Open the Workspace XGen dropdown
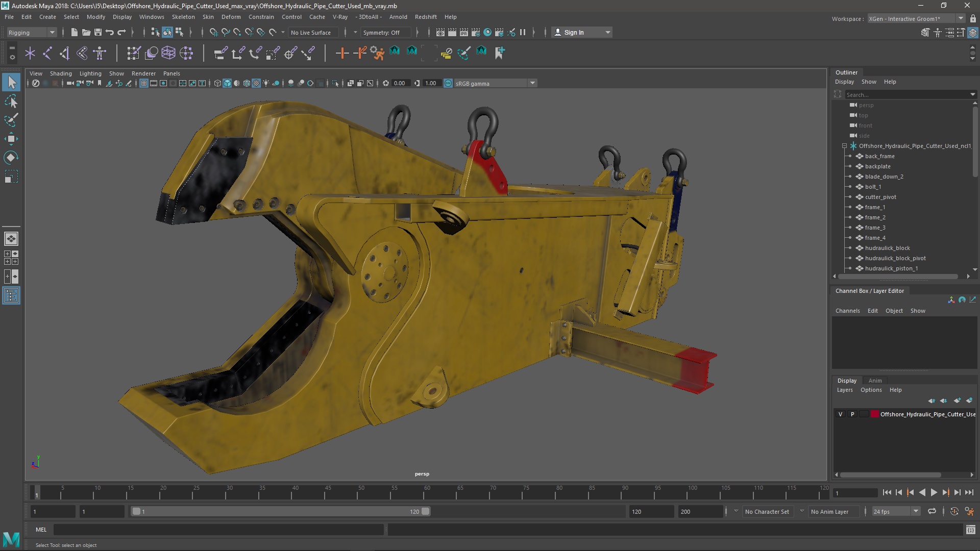This screenshot has width=980, height=551. coord(916,19)
